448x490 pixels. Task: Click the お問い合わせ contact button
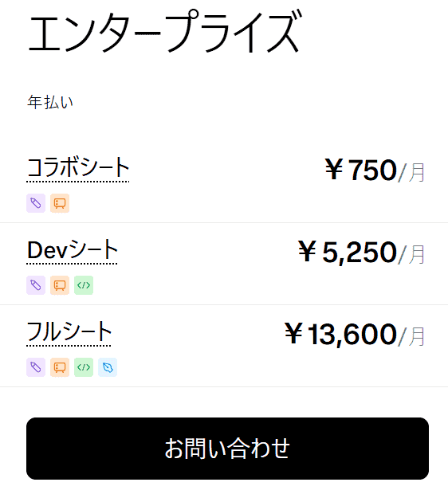pyautogui.click(x=227, y=449)
